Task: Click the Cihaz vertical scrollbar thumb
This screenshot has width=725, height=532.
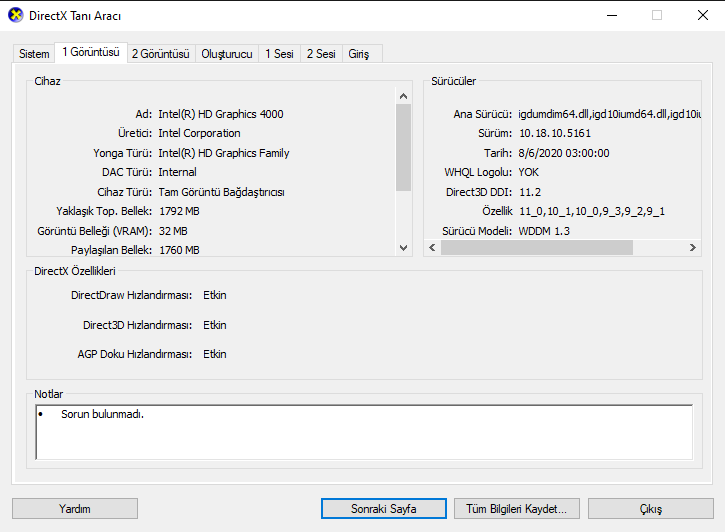Action: point(403,147)
